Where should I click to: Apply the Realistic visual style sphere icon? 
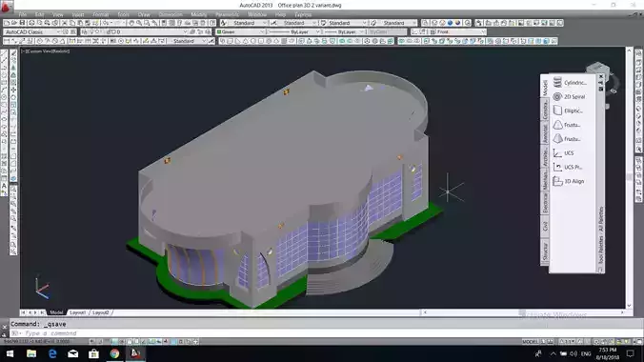451,23
